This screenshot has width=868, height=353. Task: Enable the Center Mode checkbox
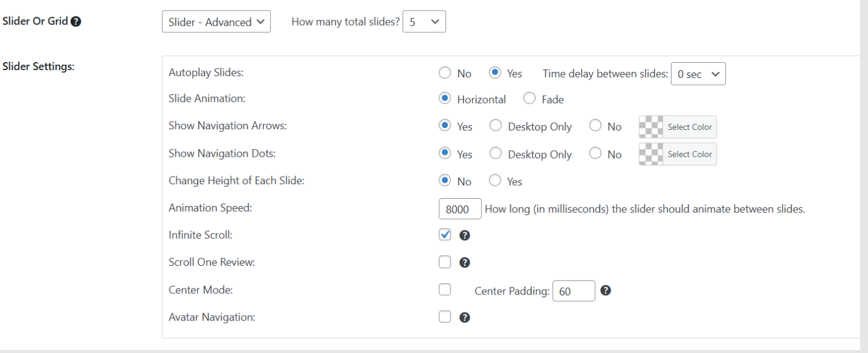[445, 290]
